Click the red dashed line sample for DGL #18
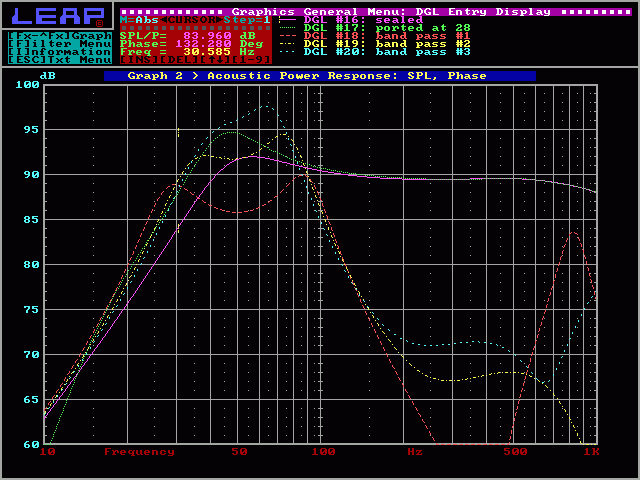The width and height of the screenshot is (640, 480). pos(287,36)
